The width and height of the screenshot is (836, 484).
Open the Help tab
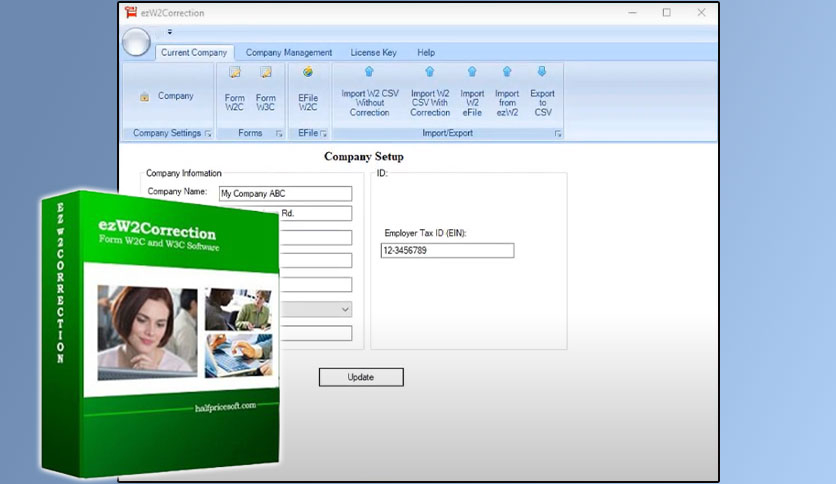coord(426,52)
